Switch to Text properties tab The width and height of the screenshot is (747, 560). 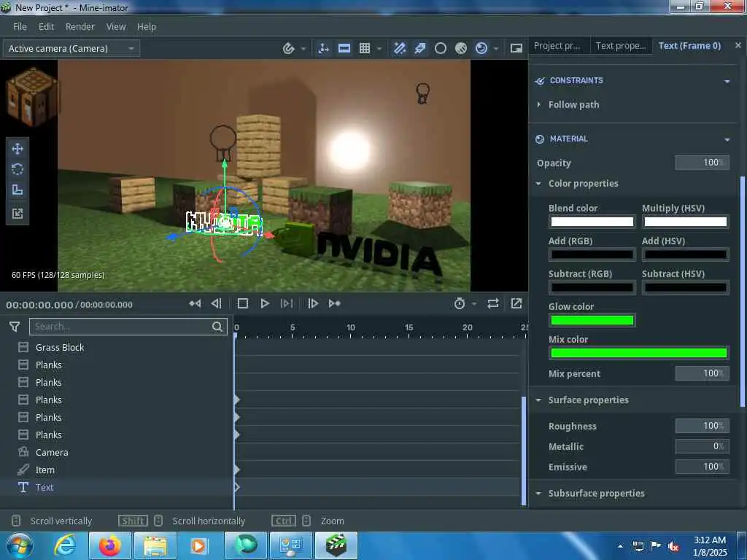coord(621,46)
